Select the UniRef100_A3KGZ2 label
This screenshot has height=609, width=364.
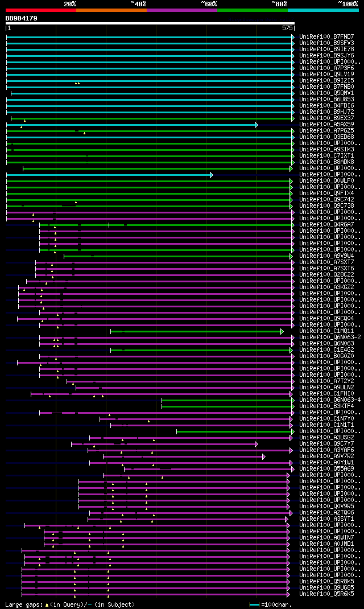point(326,287)
